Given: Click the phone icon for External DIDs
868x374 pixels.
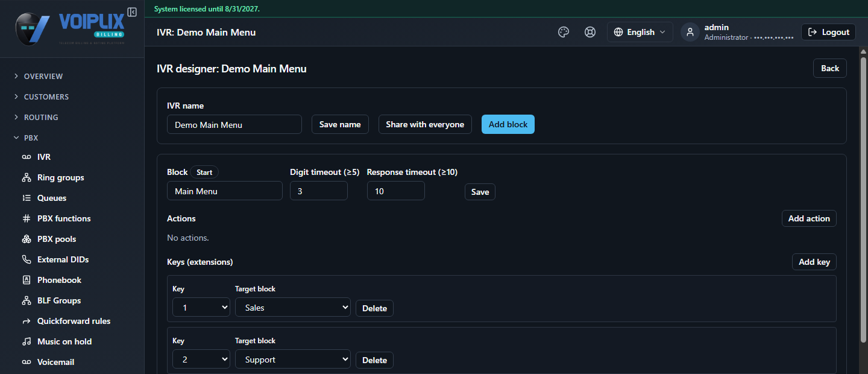Looking at the screenshot, I should click(27, 259).
